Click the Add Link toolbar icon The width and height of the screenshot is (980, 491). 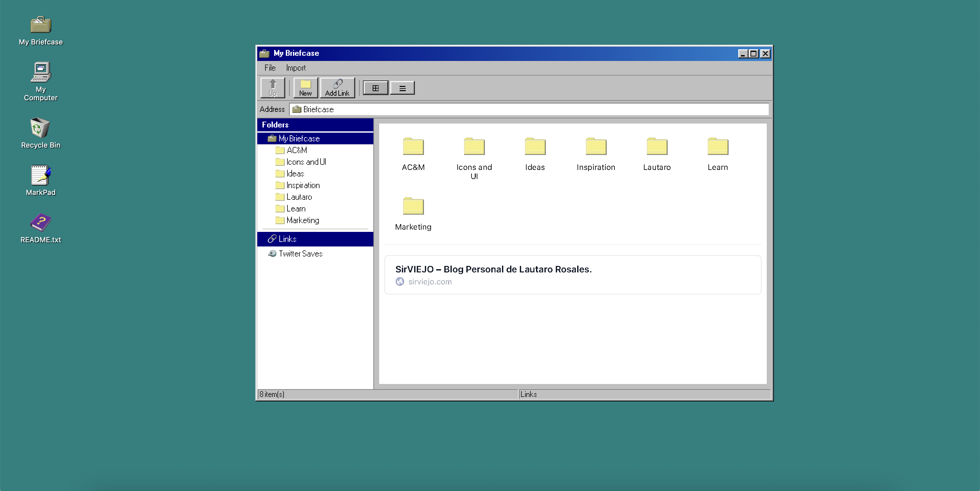coord(337,88)
